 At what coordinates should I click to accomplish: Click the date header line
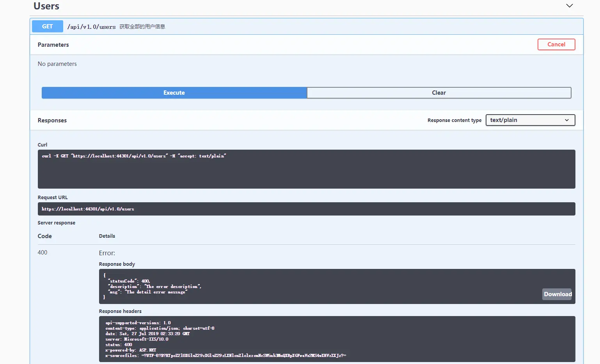(147, 334)
